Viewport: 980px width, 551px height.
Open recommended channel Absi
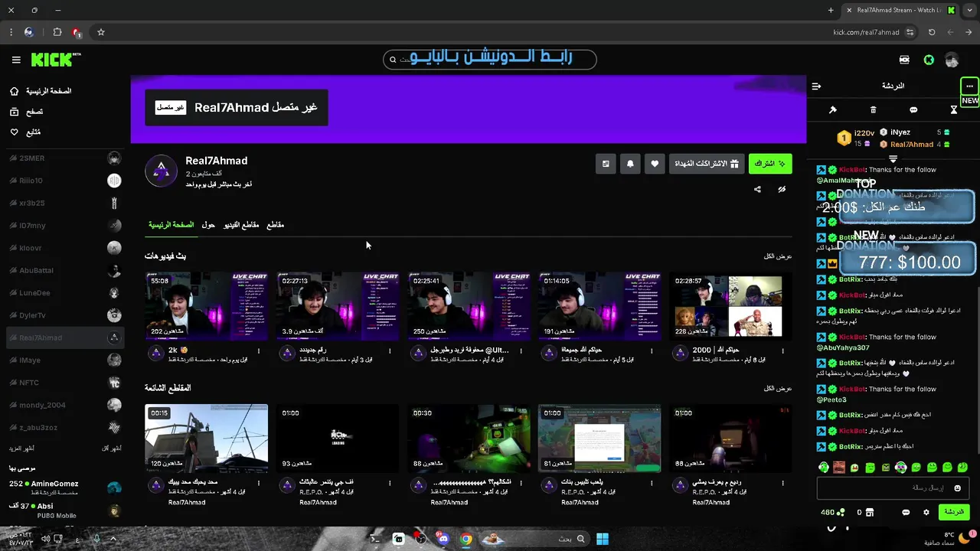click(65, 510)
